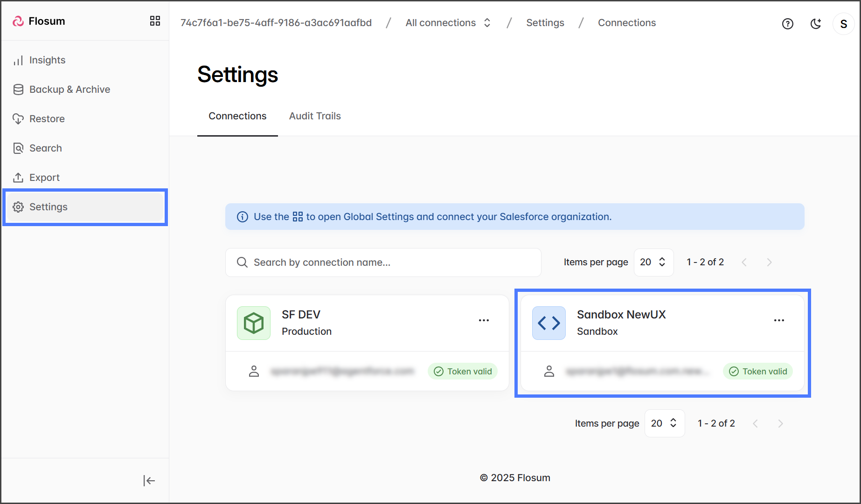
Task: Click the Flosum logo
Action: (39, 21)
